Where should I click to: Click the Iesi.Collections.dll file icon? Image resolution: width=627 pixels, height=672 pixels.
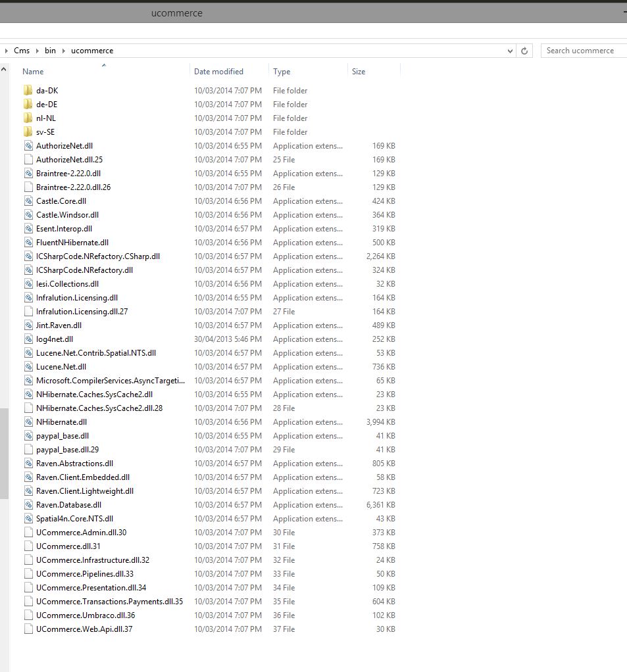coord(28,283)
